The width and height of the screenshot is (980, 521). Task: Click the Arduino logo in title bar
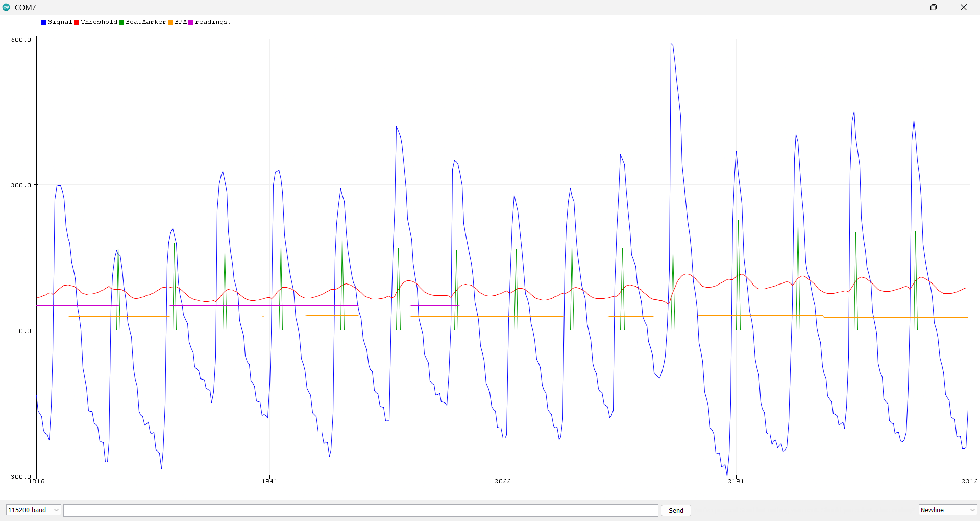coord(6,7)
